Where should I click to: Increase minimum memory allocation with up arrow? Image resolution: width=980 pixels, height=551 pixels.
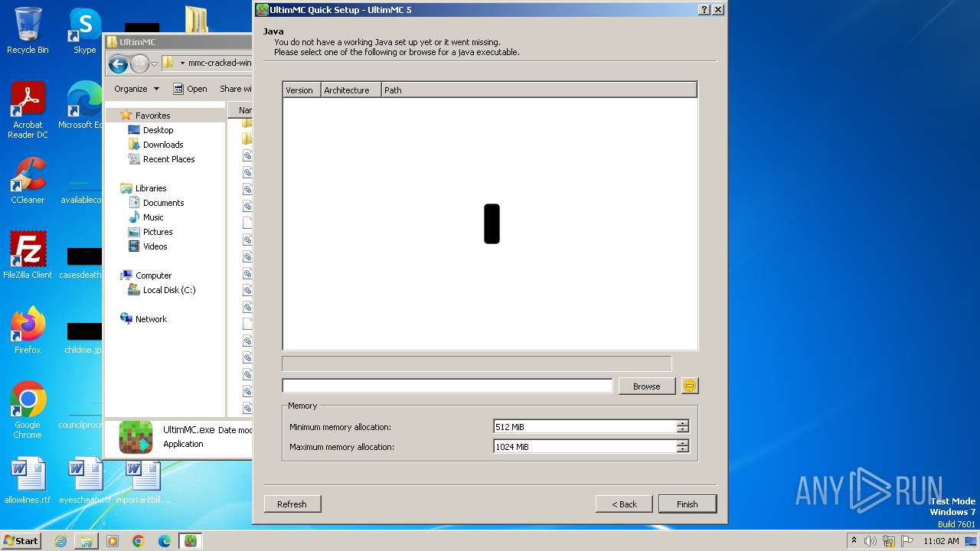683,423
